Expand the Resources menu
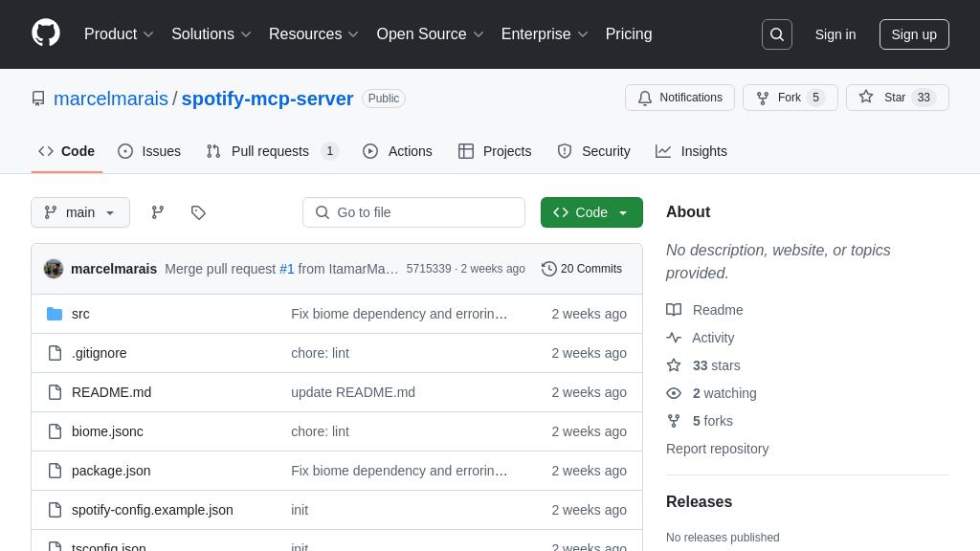Image resolution: width=980 pixels, height=551 pixels. (314, 34)
